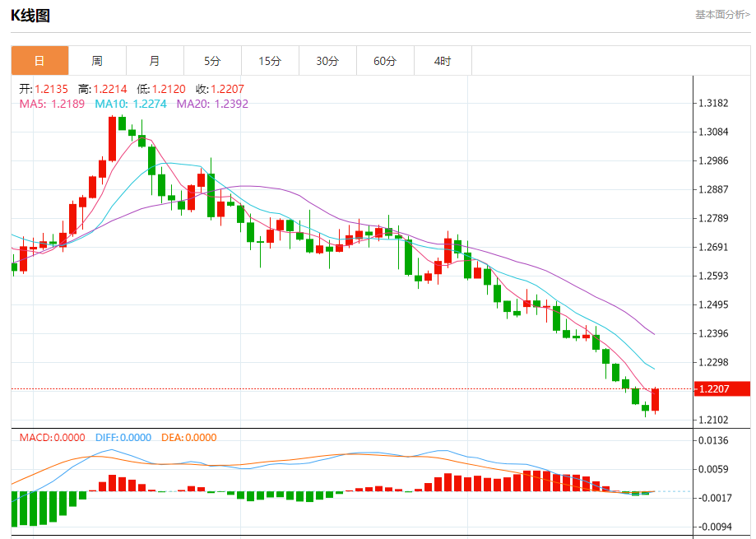Click the K线图 heading
This screenshot has height=539, width=756.
click(x=30, y=16)
